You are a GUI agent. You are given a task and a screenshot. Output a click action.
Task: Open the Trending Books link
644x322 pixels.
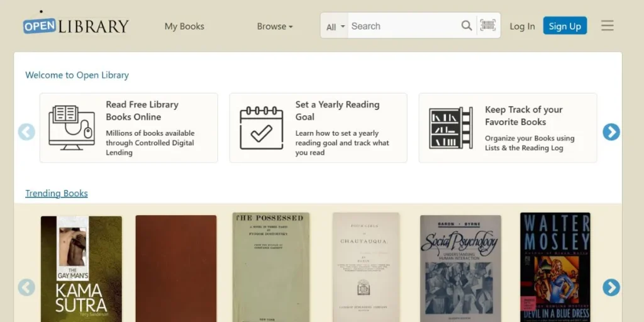click(57, 193)
